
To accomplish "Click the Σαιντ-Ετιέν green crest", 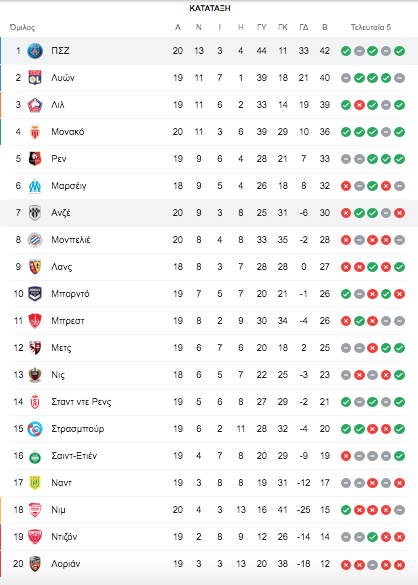I will click(x=35, y=456).
